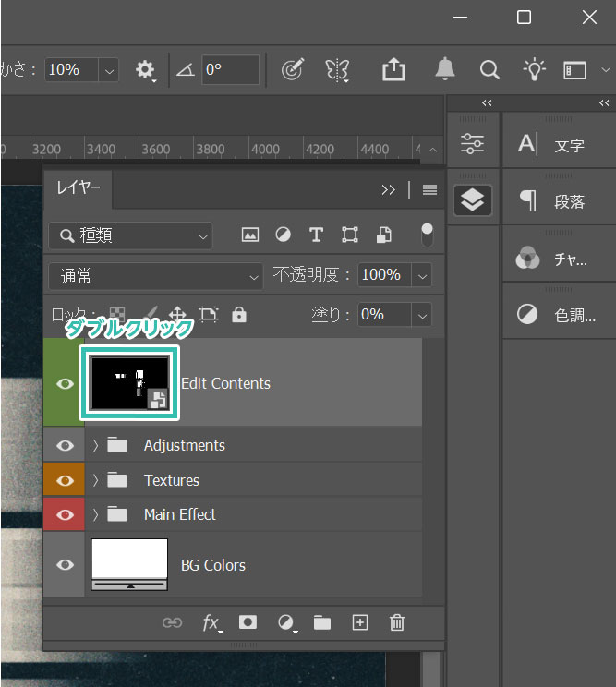Image resolution: width=616 pixels, height=687 pixels.
Task: Expand the Adjustments layer group
Action: tap(96, 445)
